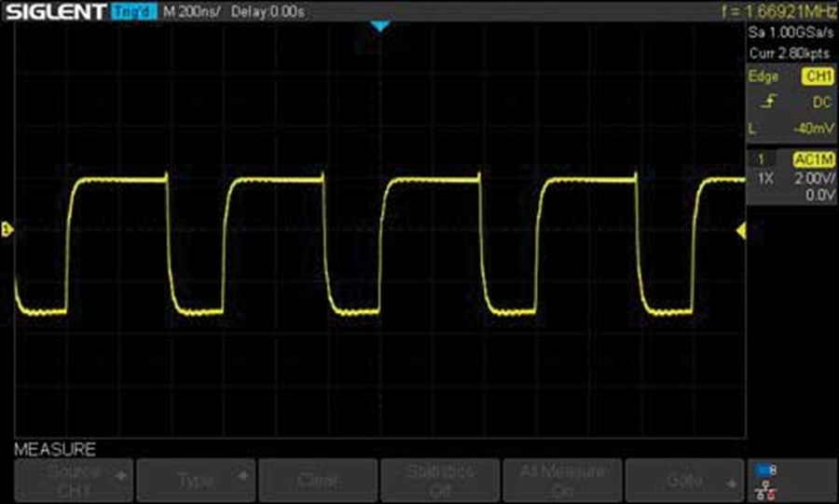Screen dimensions: 839x504
Task: Click the LAN network status icon
Action: click(767, 490)
